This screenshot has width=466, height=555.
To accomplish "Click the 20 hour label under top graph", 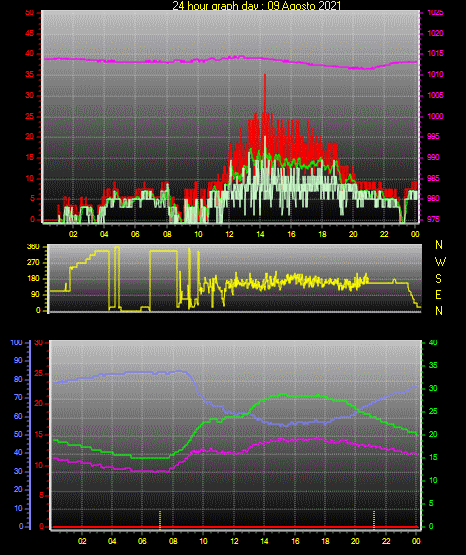I will tap(353, 234).
